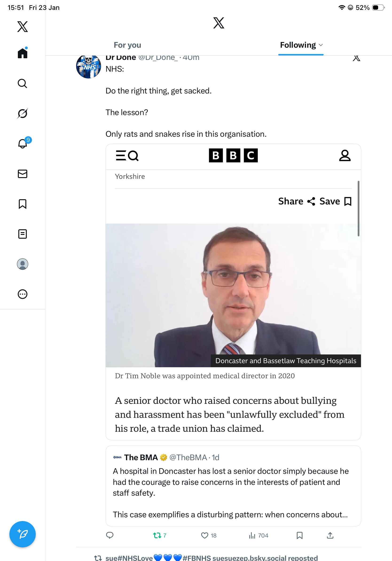Switch to the For you tab
Screen dimensions: 392x561
127,45
